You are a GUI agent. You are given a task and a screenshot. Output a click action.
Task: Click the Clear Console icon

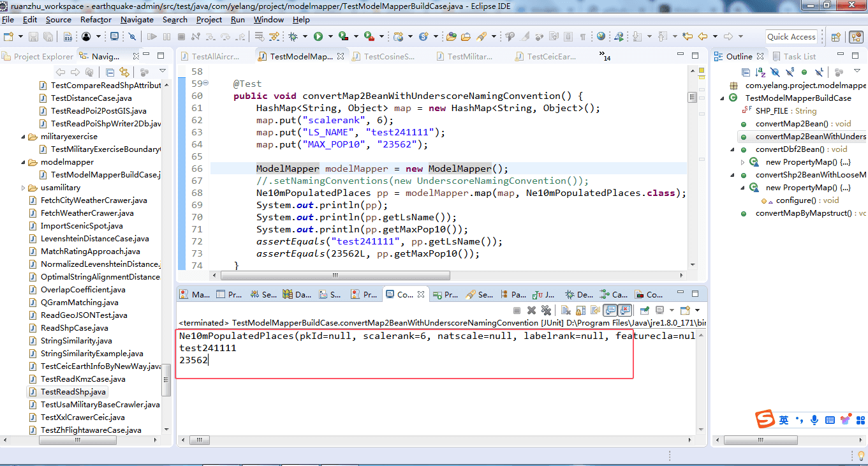coord(566,310)
